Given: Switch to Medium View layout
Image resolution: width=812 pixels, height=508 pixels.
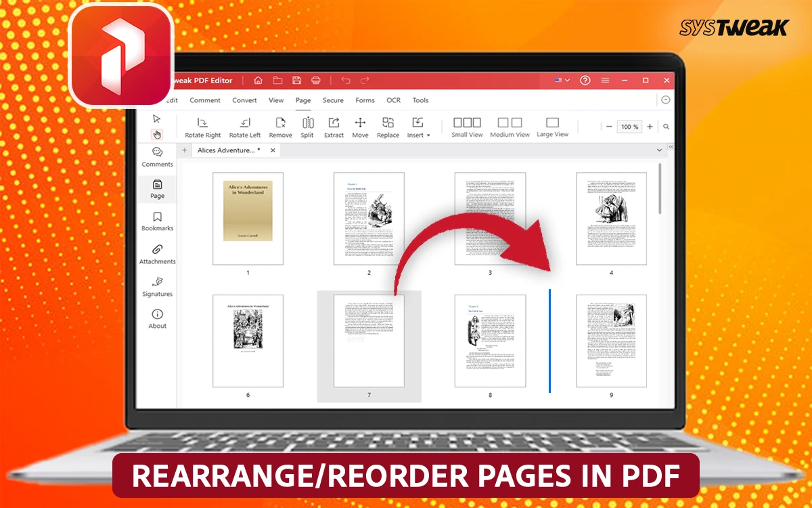Looking at the screenshot, I should coord(510,127).
